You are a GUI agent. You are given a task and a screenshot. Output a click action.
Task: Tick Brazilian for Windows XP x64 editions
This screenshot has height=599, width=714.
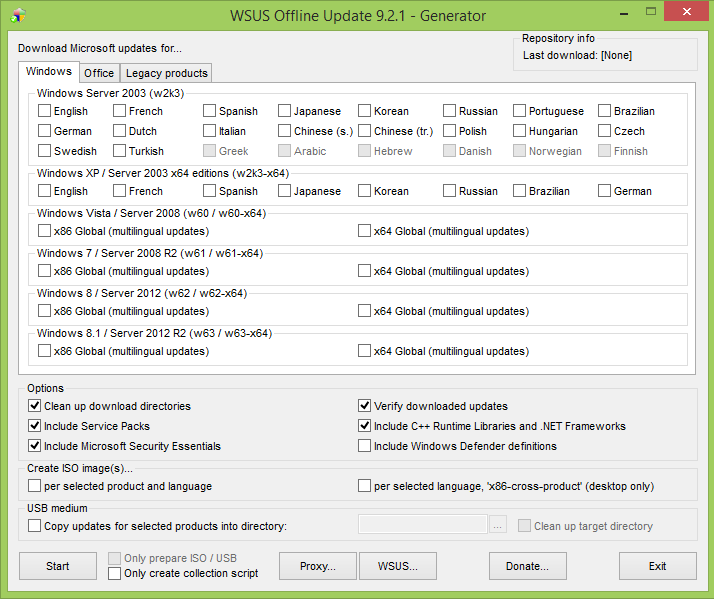point(520,191)
